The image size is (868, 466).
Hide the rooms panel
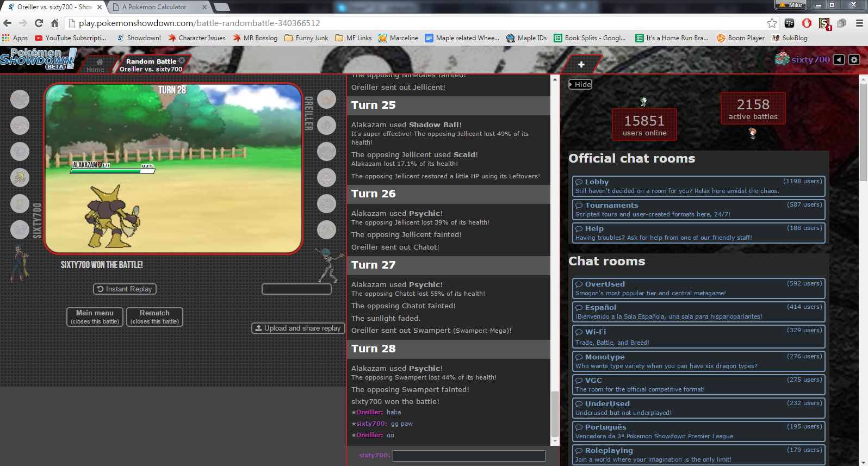pos(580,84)
